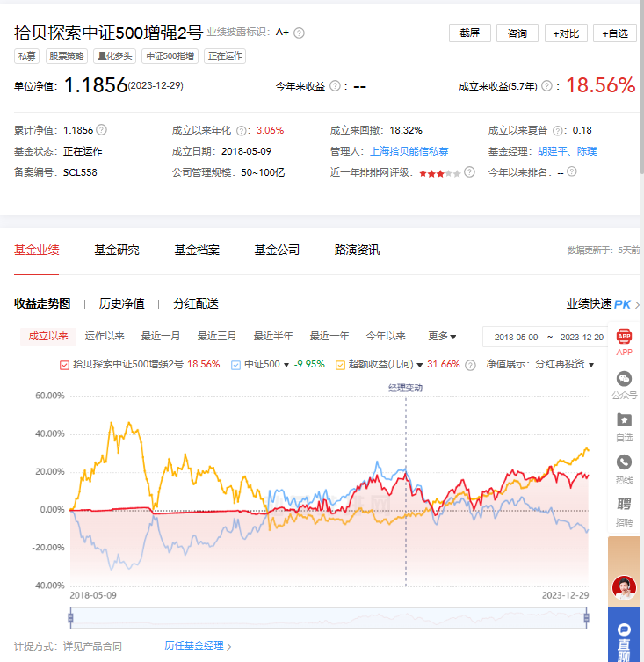Select the 历史净值 sub-tab
Image resolution: width=644 pixels, height=662 pixels.
122,304
